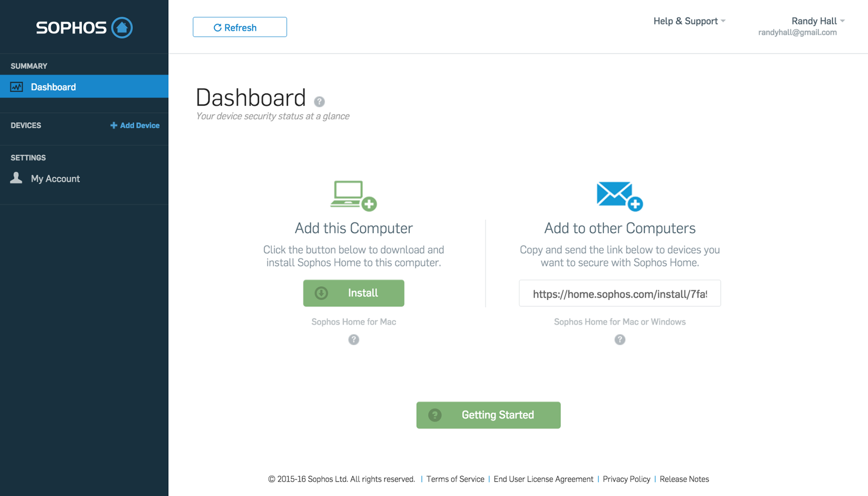Click the Add this Computer heading
This screenshot has height=496, width=868.
coord(354,228)
